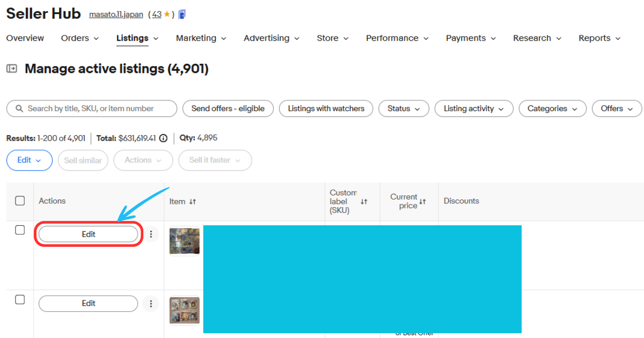The image size is (644, 338).
Task: Open the Payments menu
Action: pyautogui.click(x=471, y=38)
